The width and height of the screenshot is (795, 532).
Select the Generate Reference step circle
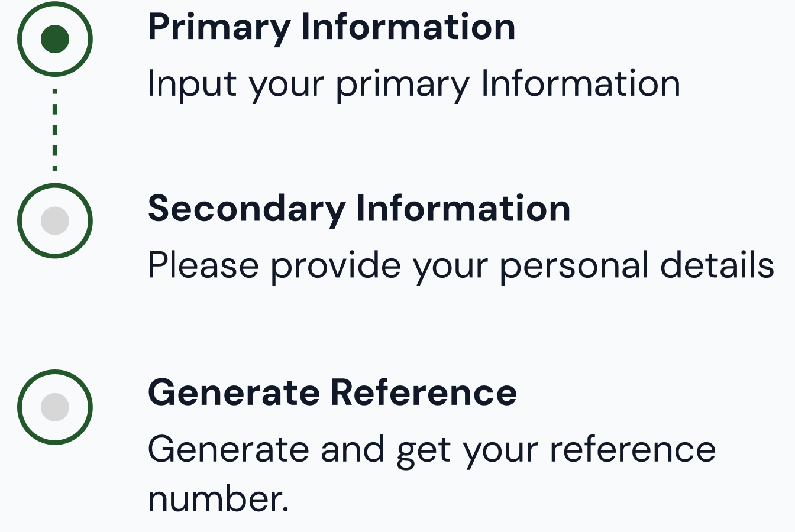pos(55,407)
